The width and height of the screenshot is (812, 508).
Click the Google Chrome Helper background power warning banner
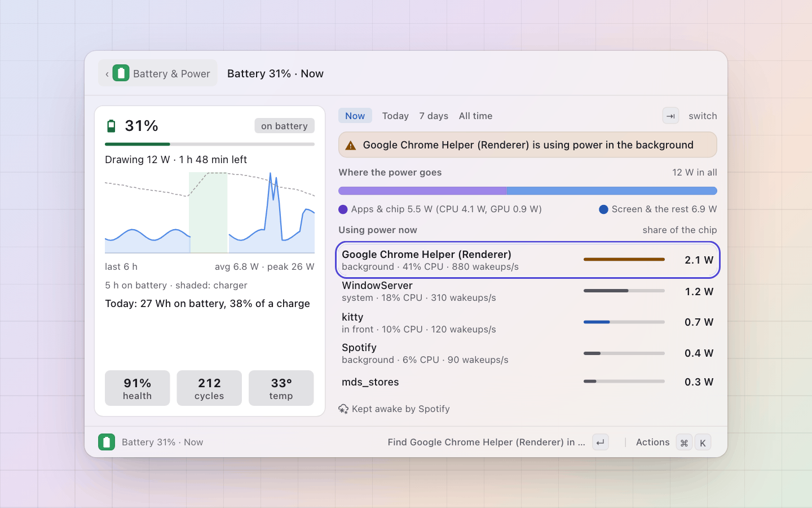pyautogui.click(x=528, y=145)
